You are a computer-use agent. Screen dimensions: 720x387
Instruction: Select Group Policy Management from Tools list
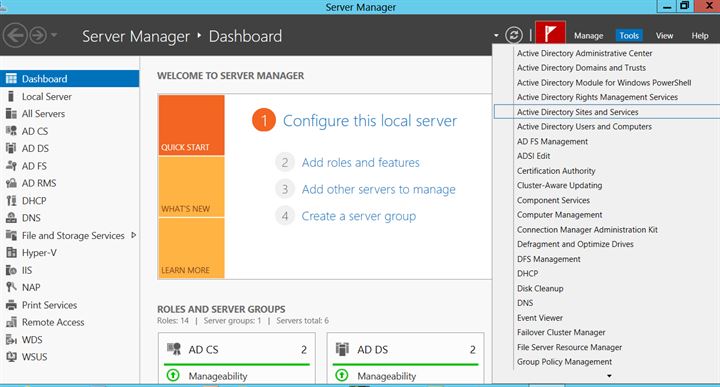564,362
